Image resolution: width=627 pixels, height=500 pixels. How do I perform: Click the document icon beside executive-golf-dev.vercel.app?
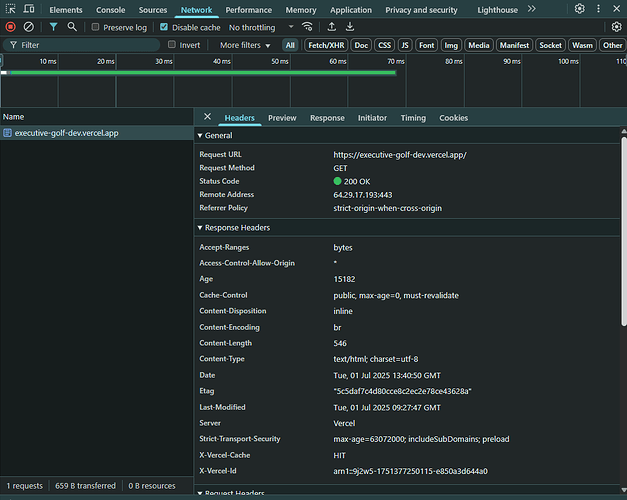click(x=7, y=133)
